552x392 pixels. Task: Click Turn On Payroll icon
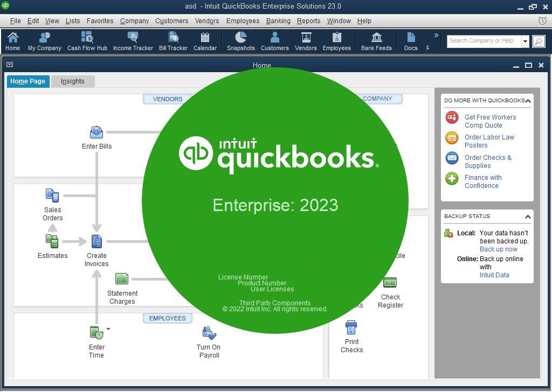click(x=209, y=333)
